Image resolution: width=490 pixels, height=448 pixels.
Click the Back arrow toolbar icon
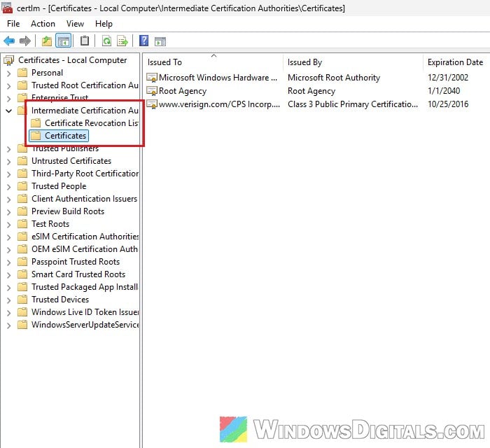[9, 41]
